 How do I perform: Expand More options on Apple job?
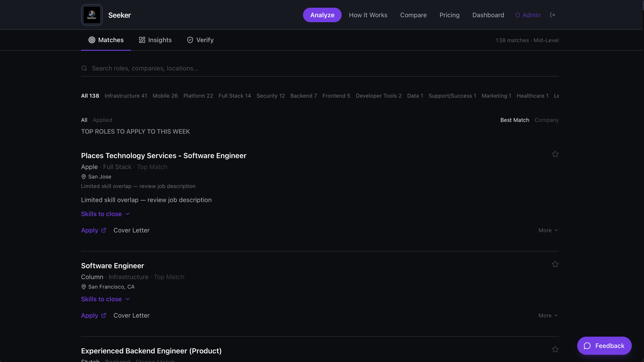tap(548, 230)
